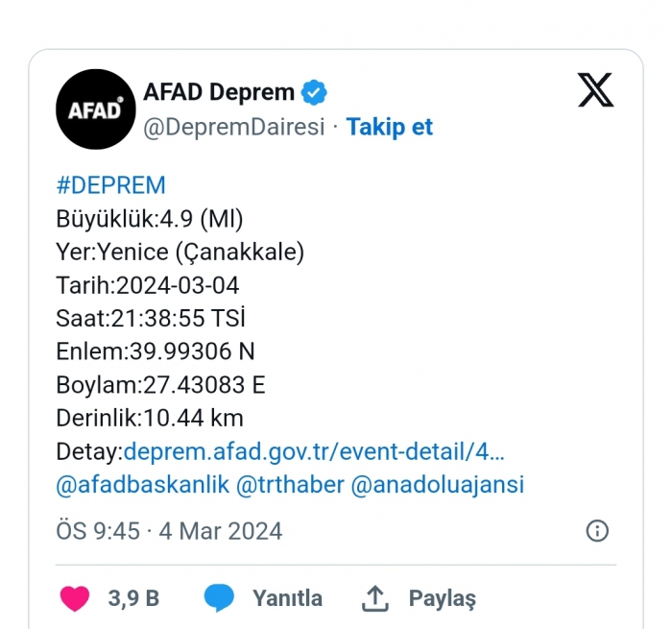Open the deprem.afad.gov.tr event detail link
This screenshot has width=672, height=629.
tap(314, 451)
